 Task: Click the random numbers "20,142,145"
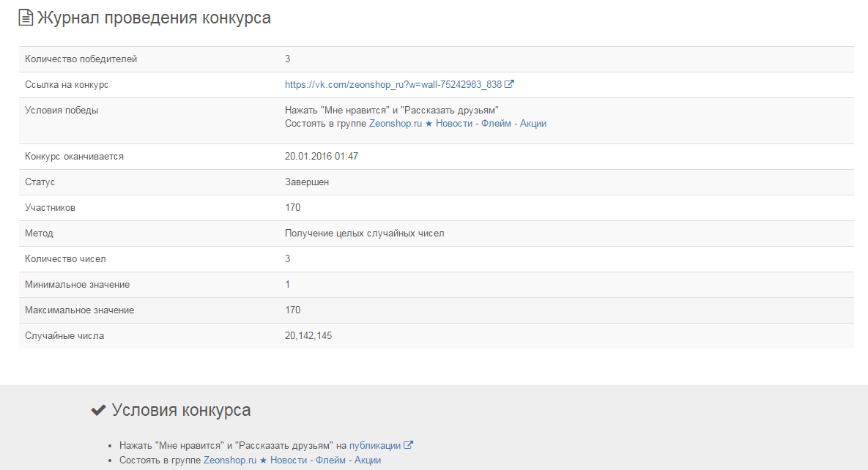coord(308,335)
